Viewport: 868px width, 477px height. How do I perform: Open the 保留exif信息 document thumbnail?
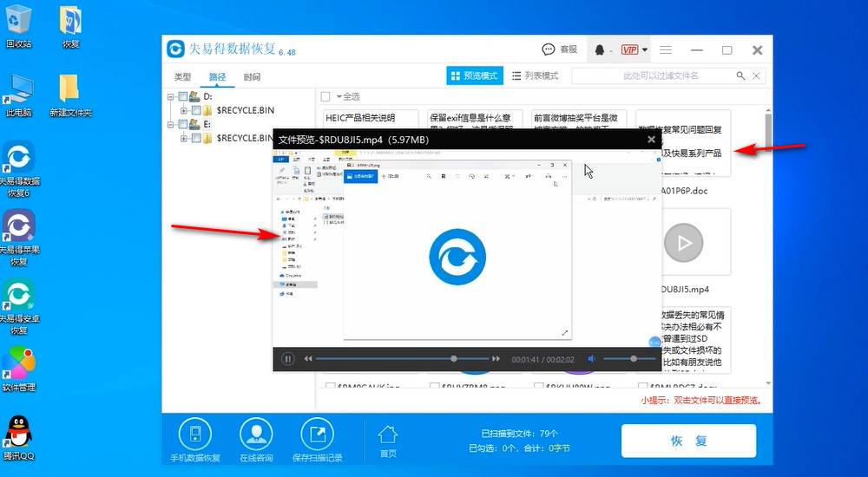click(476, 119)
